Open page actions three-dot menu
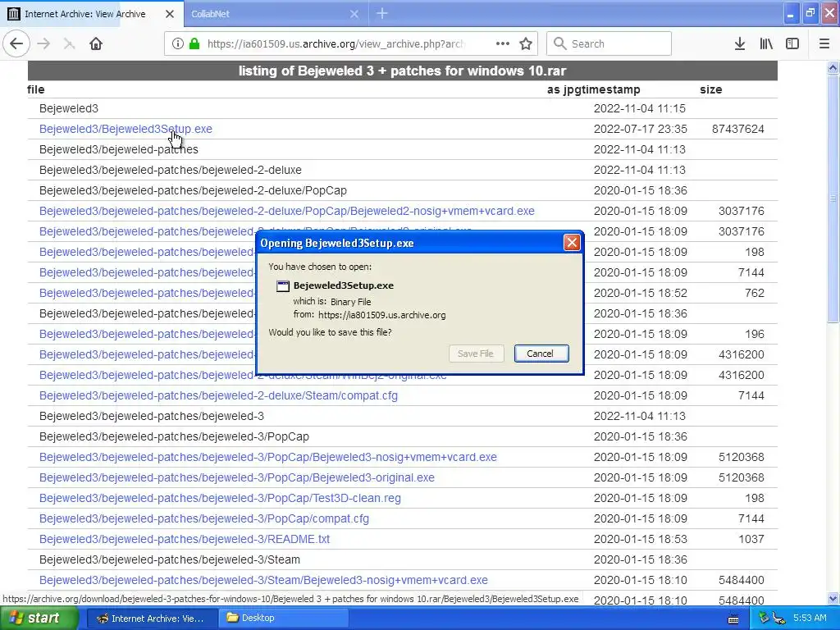 click(503, 43)
